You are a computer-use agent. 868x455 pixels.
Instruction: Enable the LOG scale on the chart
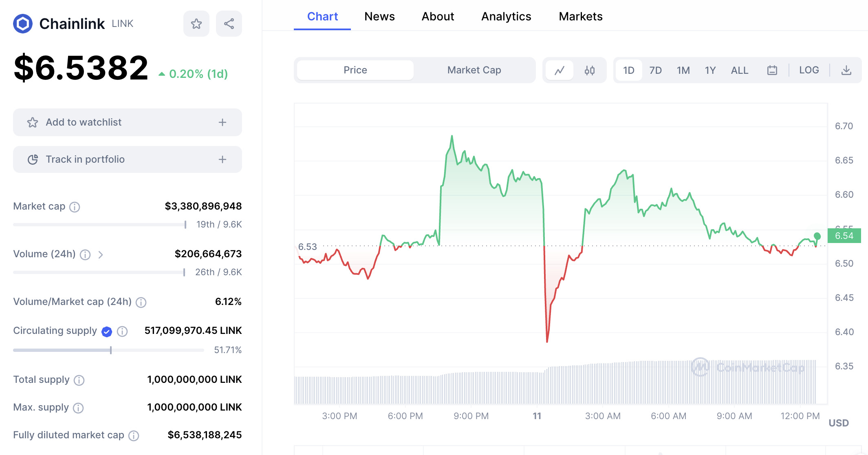[809, 70]
